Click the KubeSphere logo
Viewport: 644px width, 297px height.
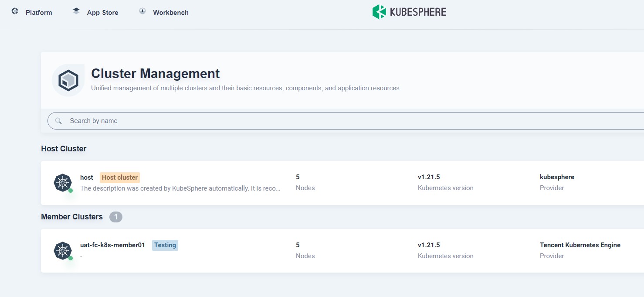(x=408, y=11)
